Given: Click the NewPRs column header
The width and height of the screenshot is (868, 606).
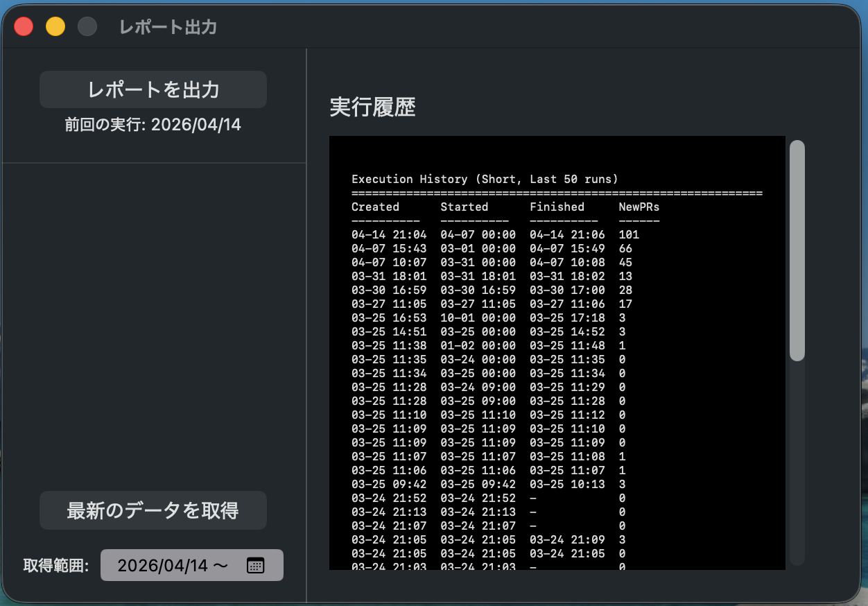Looking at the screenshot, I should 639,207.
